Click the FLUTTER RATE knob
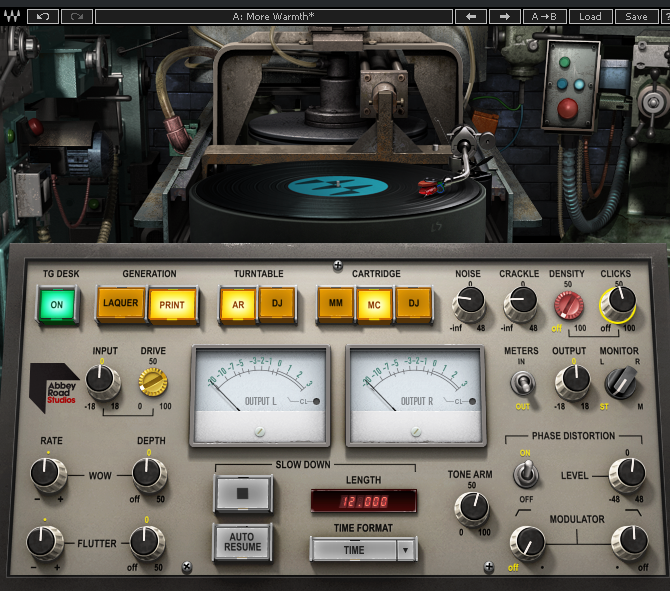The image size is (670, 591). point(44,543)
